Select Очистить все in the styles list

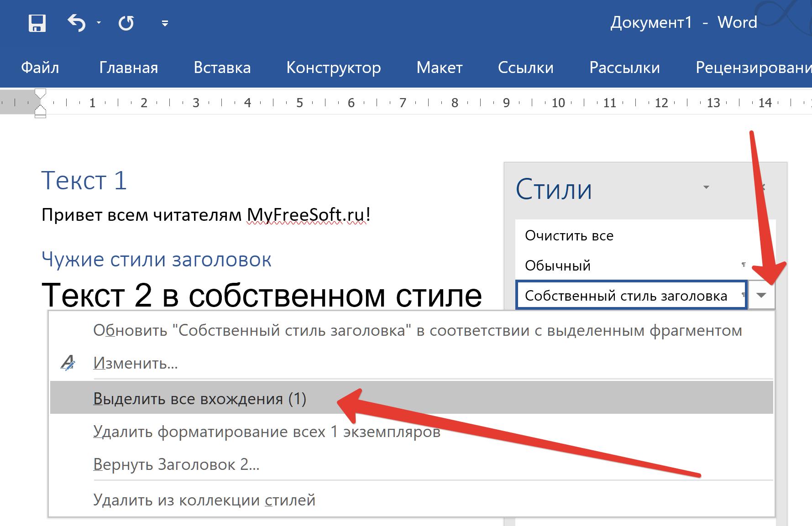pos(645,235)
